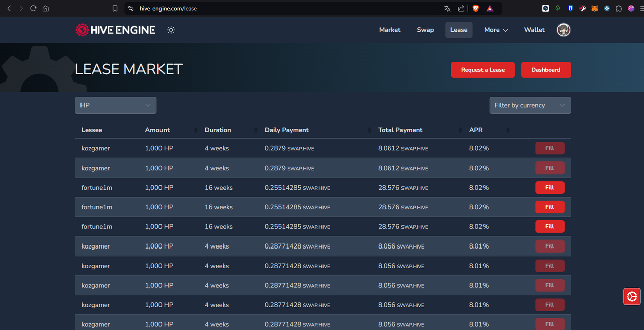
Task: Sort by Daily Payment sort arrows
Action: tap(370, 130)
